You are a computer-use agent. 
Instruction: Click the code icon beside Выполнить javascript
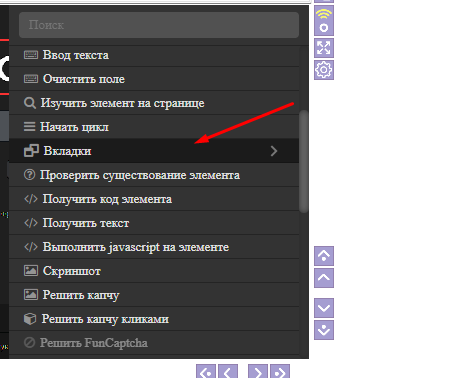31,247
